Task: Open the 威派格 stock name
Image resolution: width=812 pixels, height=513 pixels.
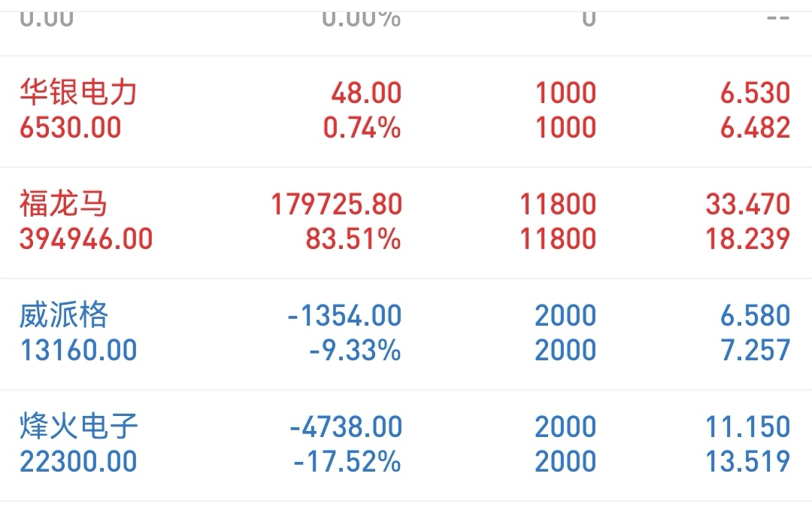Action: click(x=64, y=315)
